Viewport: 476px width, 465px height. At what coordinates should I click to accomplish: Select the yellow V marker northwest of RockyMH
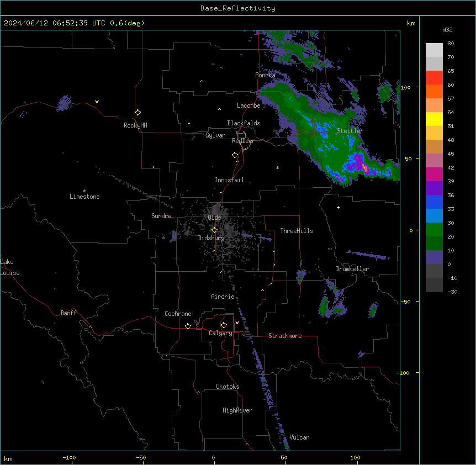pos(97,102)
